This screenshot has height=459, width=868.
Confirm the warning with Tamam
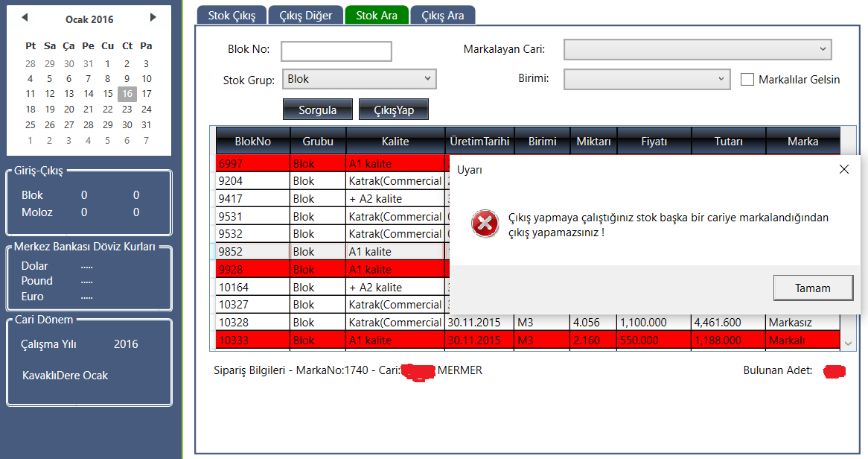pyautogui.click(x=812, y=288)
